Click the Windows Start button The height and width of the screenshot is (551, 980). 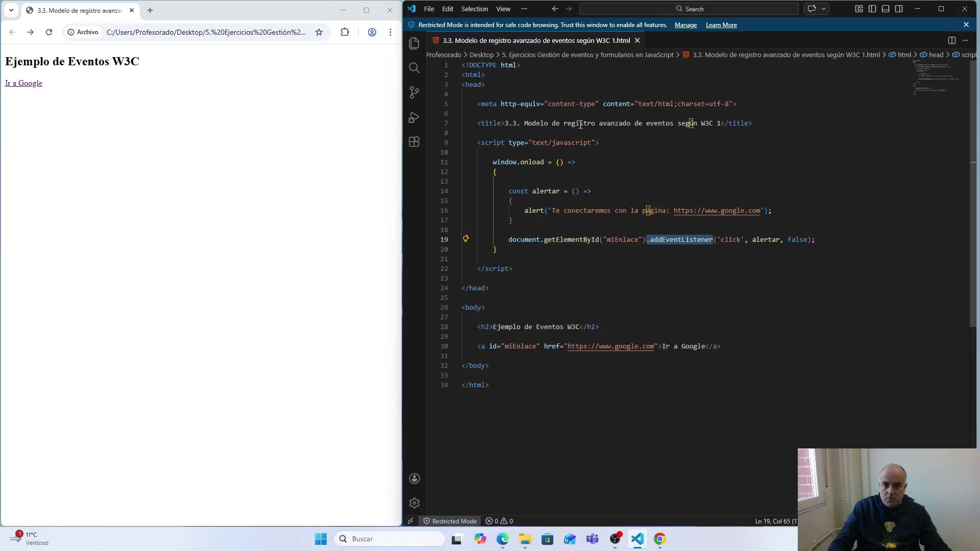(x=321, y=539)
